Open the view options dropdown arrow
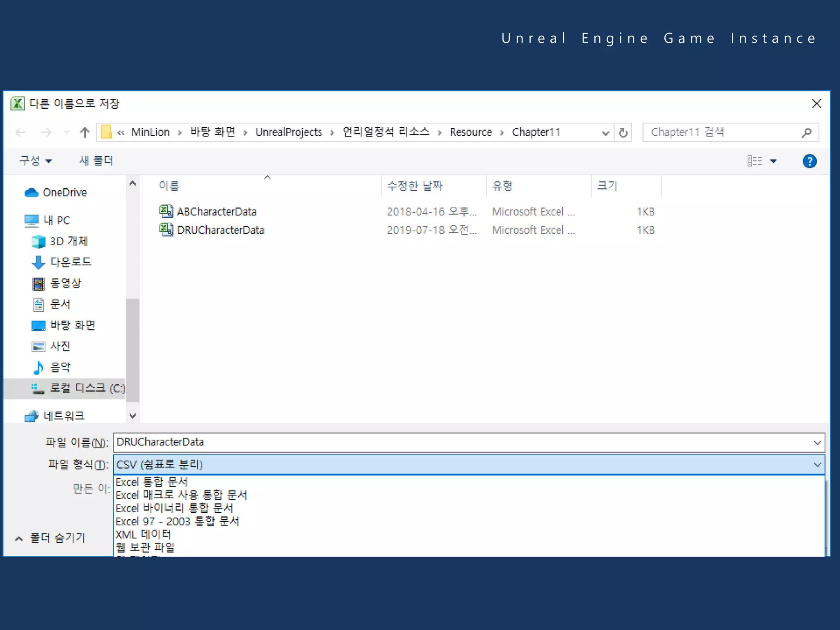Image resolution: width=840 pixels, height=630 pixels. pyautogui.click(x=773, y=161)
